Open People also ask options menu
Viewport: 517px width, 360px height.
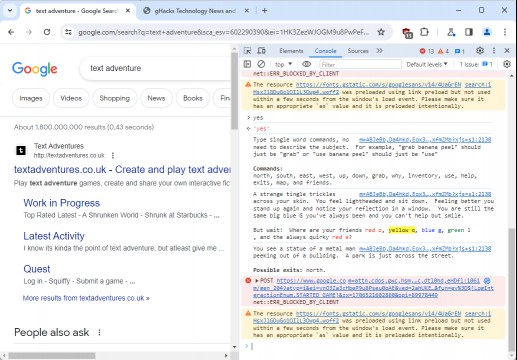point(99,332)
